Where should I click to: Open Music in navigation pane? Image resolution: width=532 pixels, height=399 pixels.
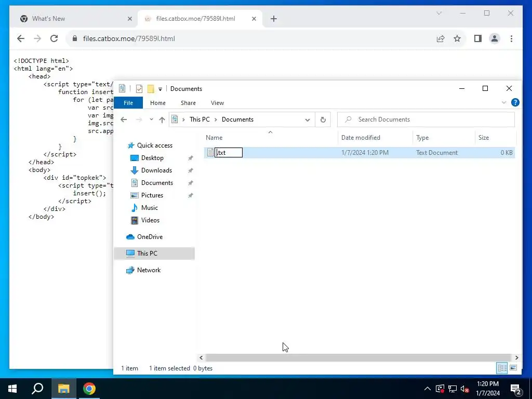pyautogui.click(x=149, y=208)
